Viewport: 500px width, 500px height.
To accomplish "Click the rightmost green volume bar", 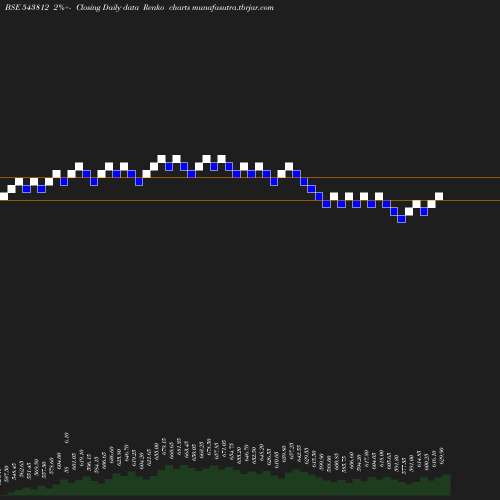I will tap(447, 485).
